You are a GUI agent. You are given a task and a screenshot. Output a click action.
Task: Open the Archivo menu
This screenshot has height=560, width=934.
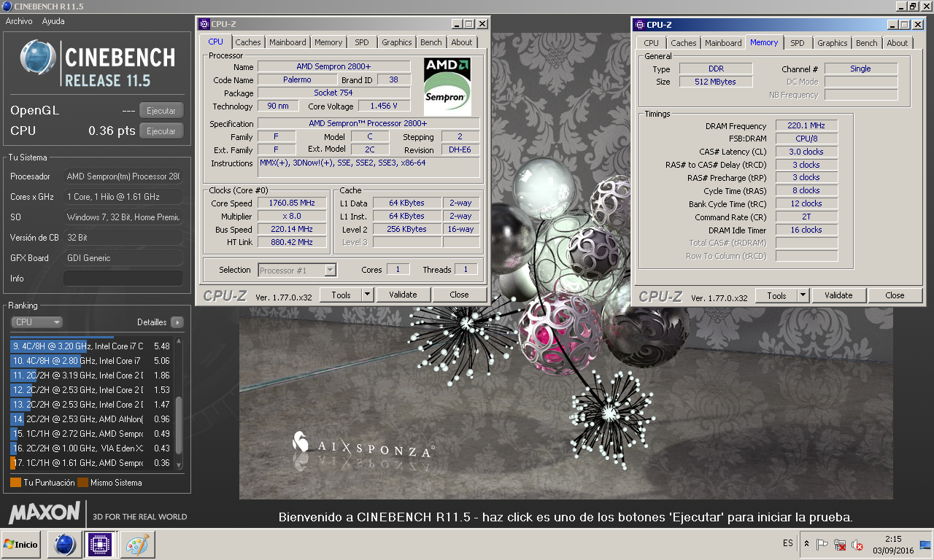19,21
